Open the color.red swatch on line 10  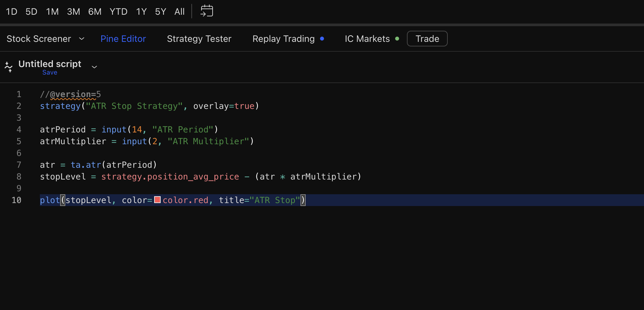tap(157, 200)
